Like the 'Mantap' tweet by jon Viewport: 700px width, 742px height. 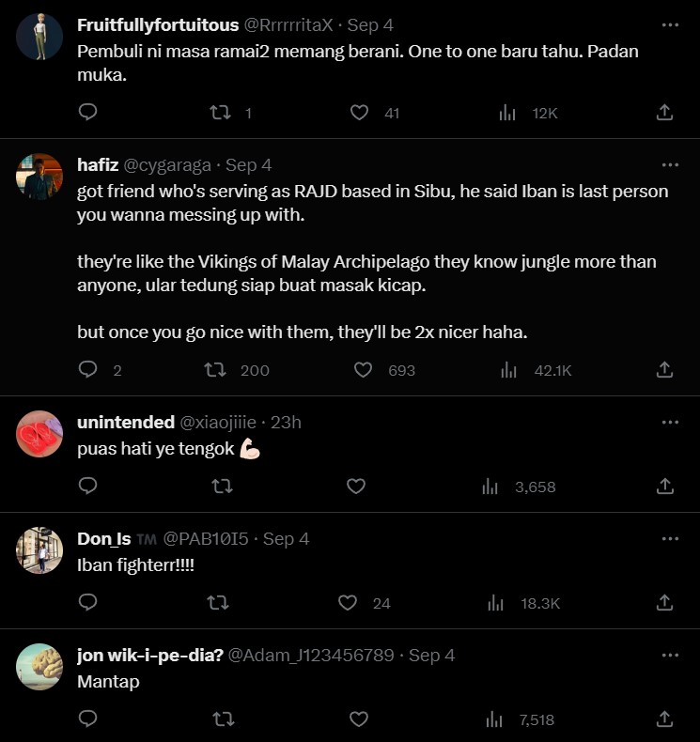358,719
